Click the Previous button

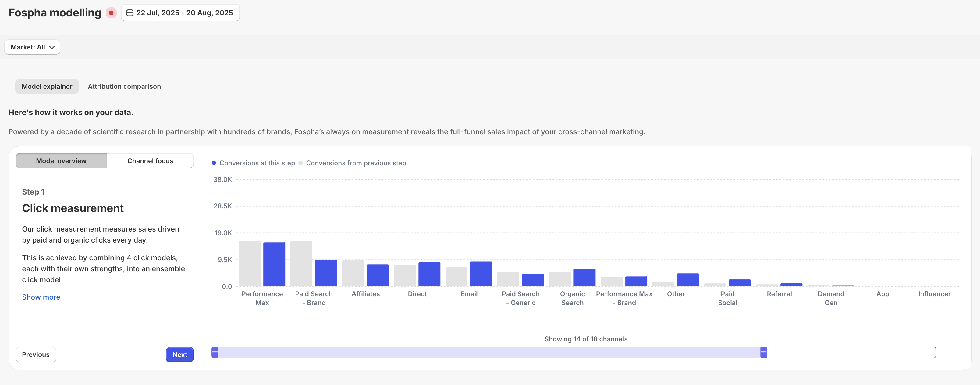coord(35,354)
